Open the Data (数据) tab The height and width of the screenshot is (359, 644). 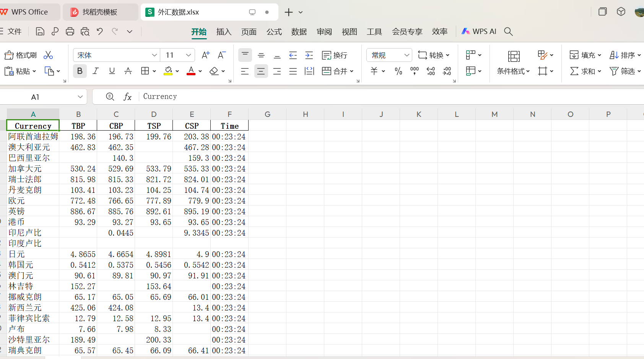299,32
